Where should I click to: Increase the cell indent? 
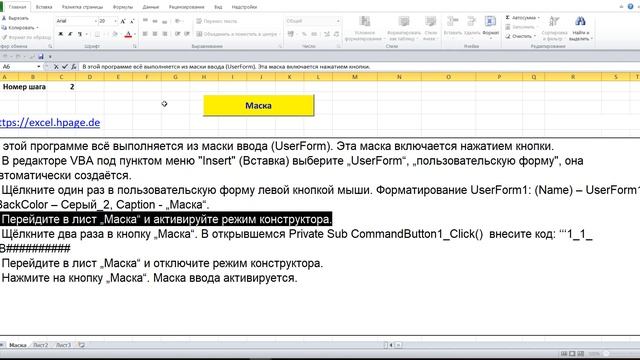click(x=187, y=34)
